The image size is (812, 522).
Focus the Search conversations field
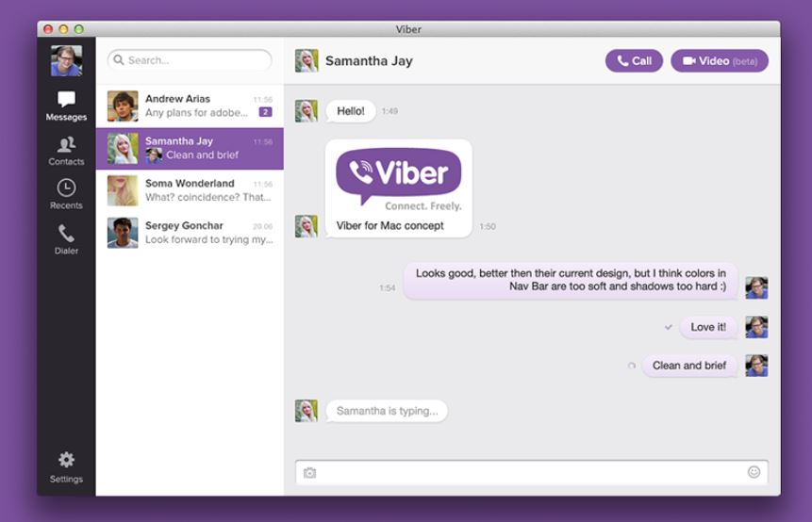tap(190, 60)
